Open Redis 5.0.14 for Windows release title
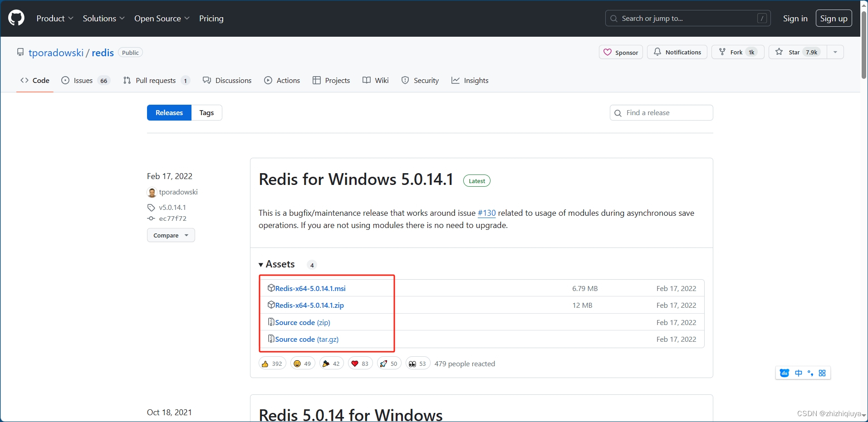868x422 pixels. pyautogui.click(x=351, y=415)
